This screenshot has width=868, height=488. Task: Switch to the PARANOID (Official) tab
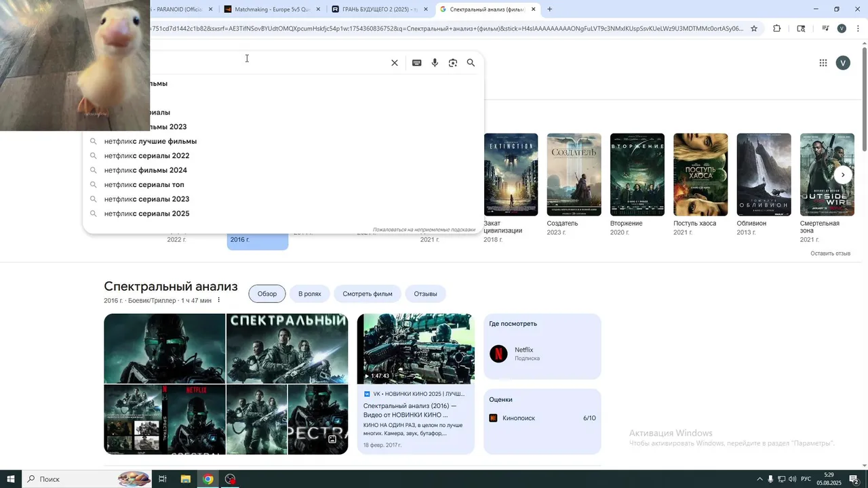[180, 9]
